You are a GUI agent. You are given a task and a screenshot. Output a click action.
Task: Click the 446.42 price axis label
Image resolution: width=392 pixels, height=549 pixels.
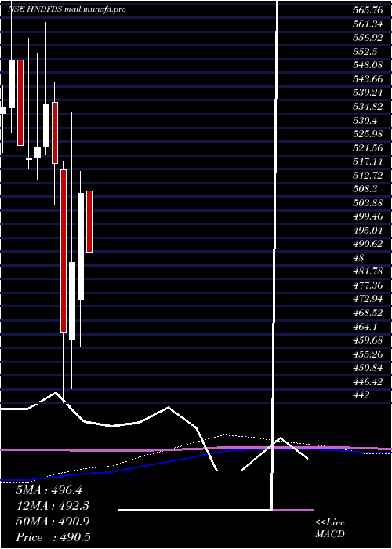(368, 381)
